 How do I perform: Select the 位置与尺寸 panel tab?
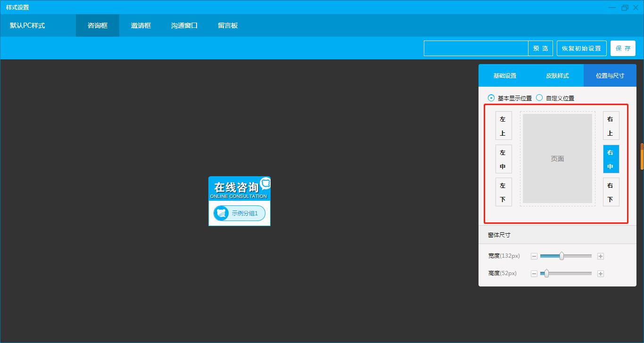610,75
